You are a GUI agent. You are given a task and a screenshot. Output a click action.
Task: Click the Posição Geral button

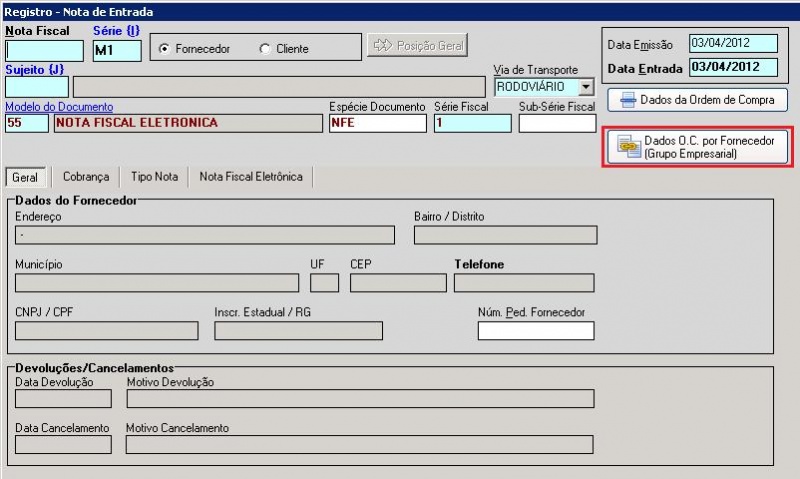[x=417, y=45]
